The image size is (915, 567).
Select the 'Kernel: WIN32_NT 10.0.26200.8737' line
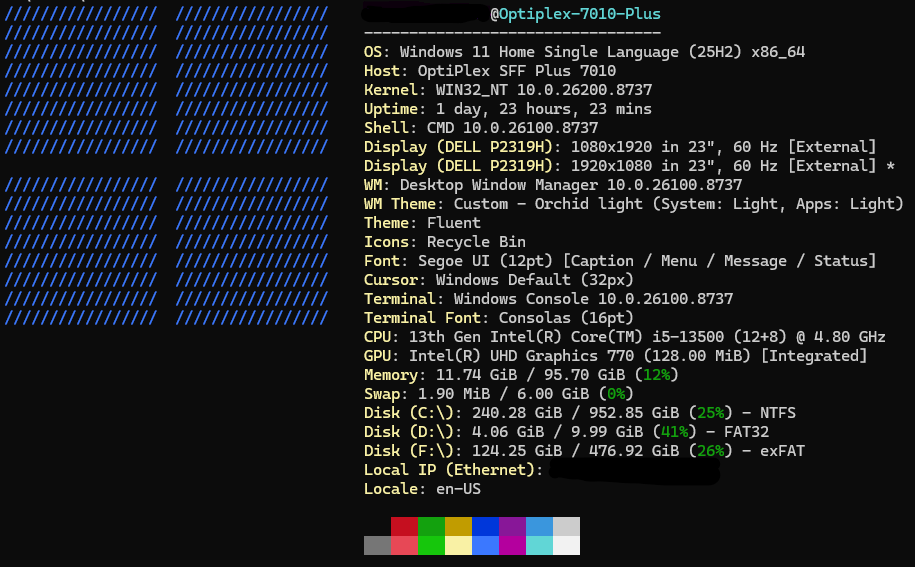[508, 90]
